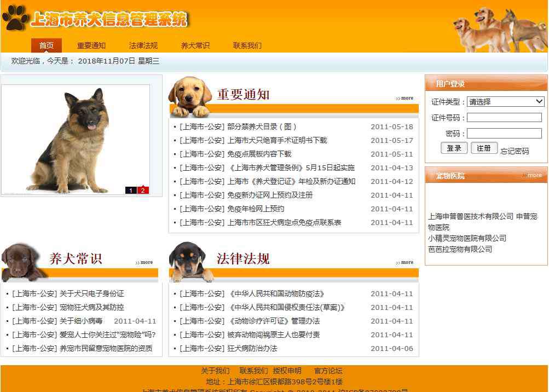Click footer link 联系我们
The image size is (549, 392).
pyautogui.click(x=254, y=371)
